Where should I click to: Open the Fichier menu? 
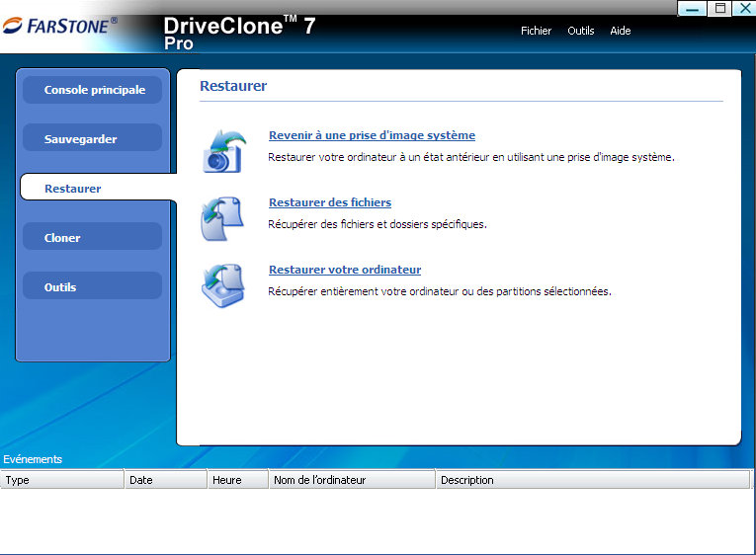pos(536,31)
